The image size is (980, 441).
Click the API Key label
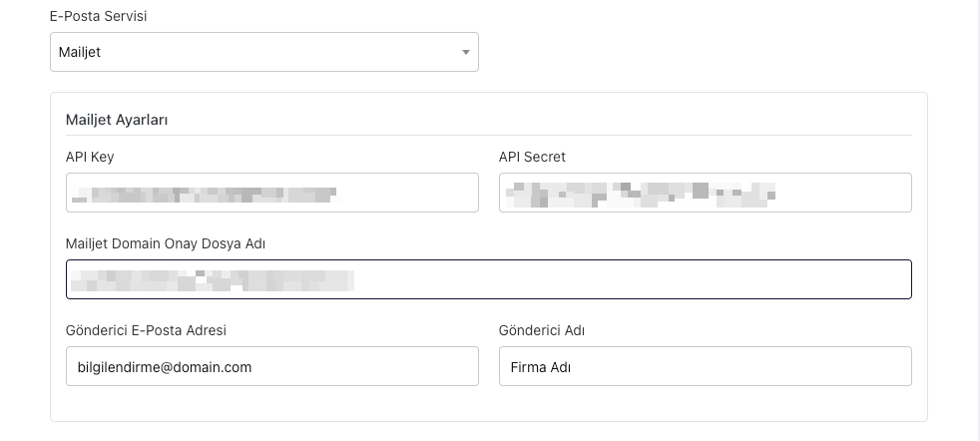coord(90,157)
